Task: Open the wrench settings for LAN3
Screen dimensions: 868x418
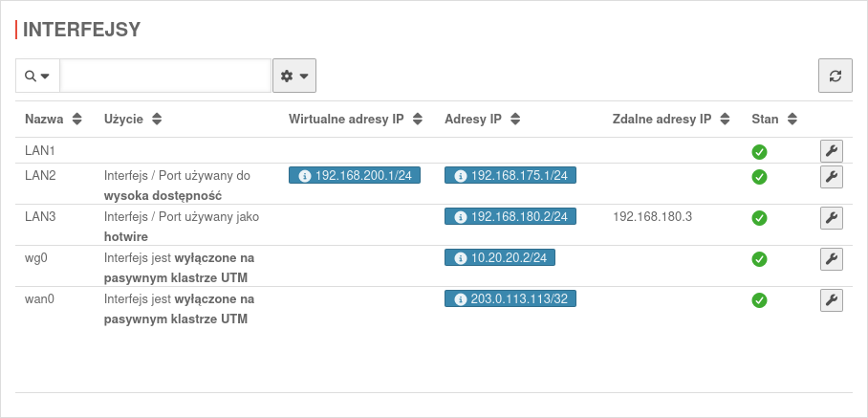Action: point(831,217)
